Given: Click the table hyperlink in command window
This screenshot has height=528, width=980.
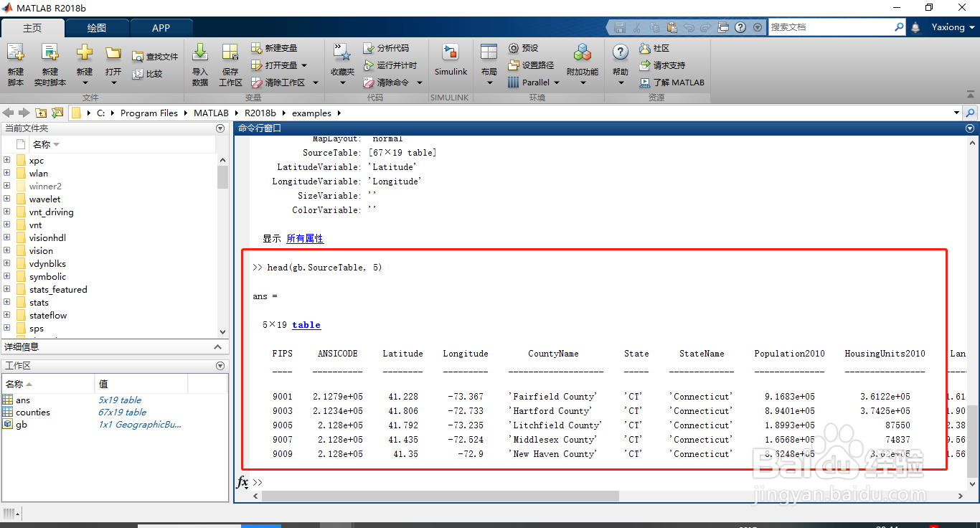Looking at the screenshot, I should tap(306, 325).
